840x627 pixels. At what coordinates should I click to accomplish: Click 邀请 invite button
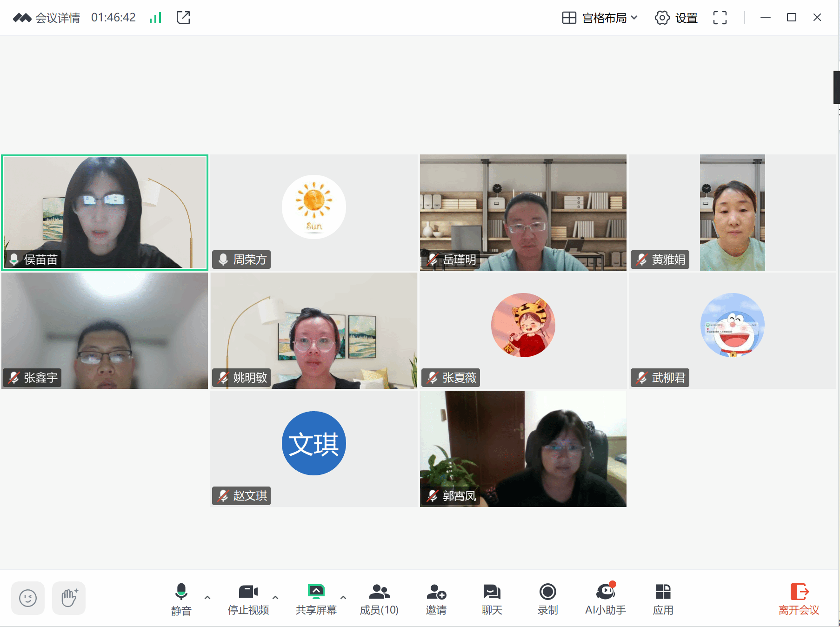(436, 599)
